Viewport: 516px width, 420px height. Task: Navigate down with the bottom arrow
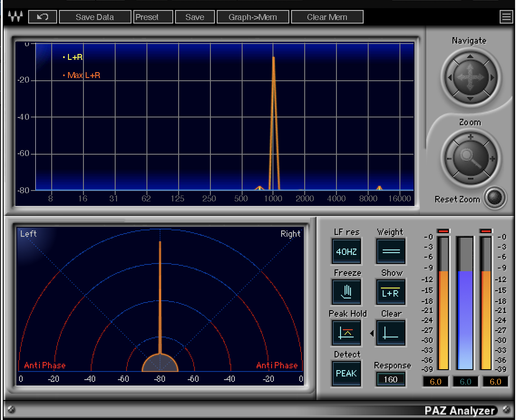(x=470, y=98)
